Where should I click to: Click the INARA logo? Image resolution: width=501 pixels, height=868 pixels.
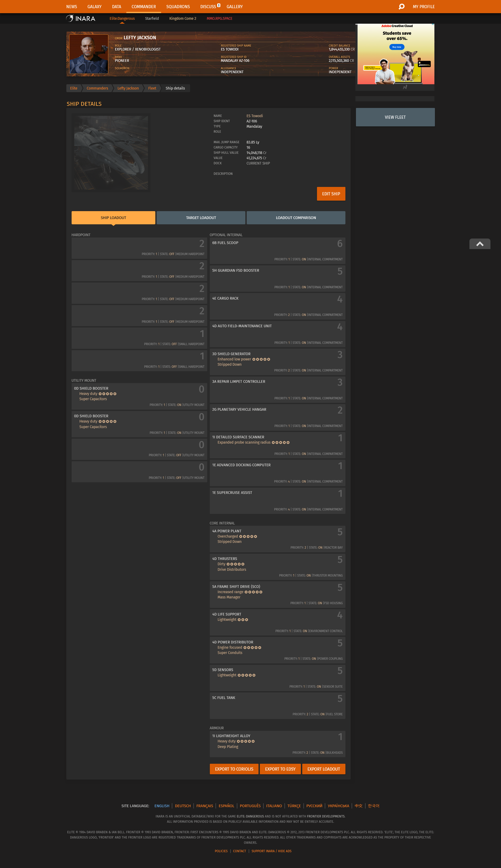coord(81,18)
